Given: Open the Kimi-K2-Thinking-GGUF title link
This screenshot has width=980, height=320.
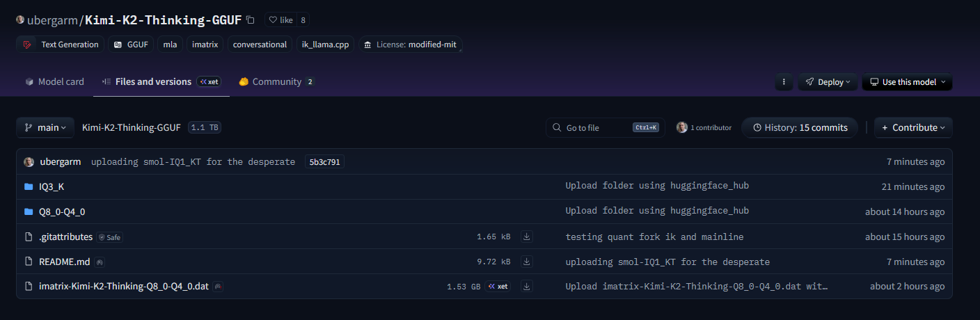Looking at the screenshot, I should pyautogui.click(x=163, y=20).
